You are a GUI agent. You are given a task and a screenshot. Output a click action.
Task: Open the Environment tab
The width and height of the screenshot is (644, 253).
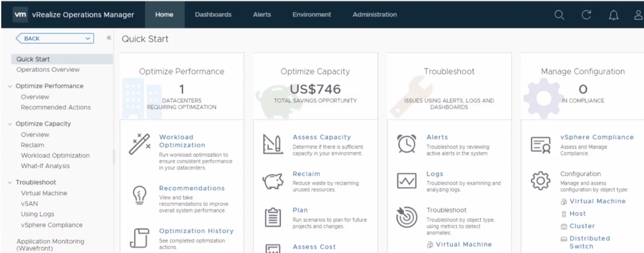tap(312, 14)
